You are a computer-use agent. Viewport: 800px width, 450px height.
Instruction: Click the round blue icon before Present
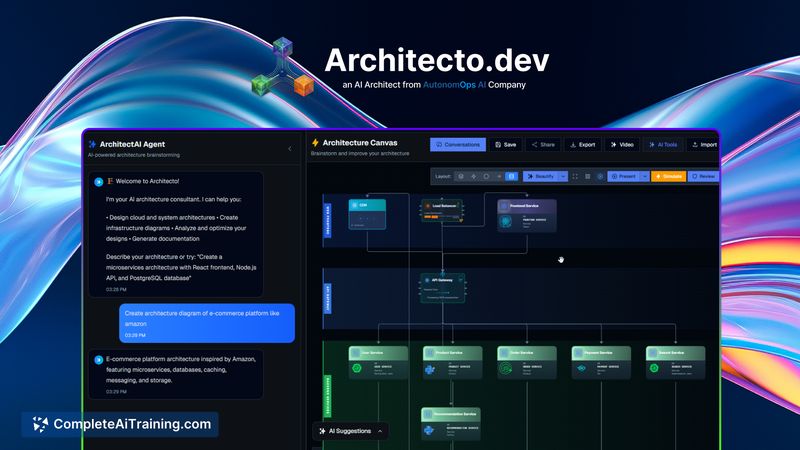click(600, 176)
